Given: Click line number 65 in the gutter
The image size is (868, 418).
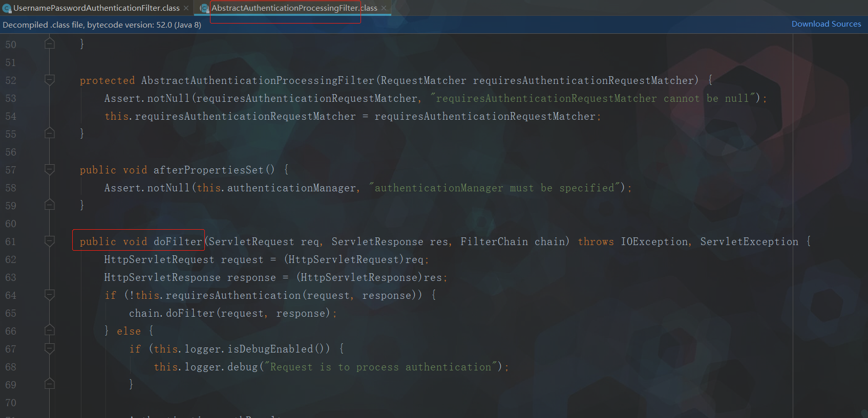Looking at the screenshot, I should point(11,313).
